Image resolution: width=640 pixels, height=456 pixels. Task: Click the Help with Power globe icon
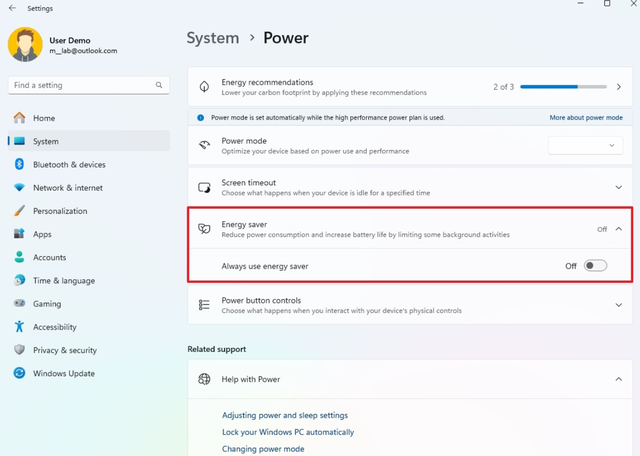(204, 379)
